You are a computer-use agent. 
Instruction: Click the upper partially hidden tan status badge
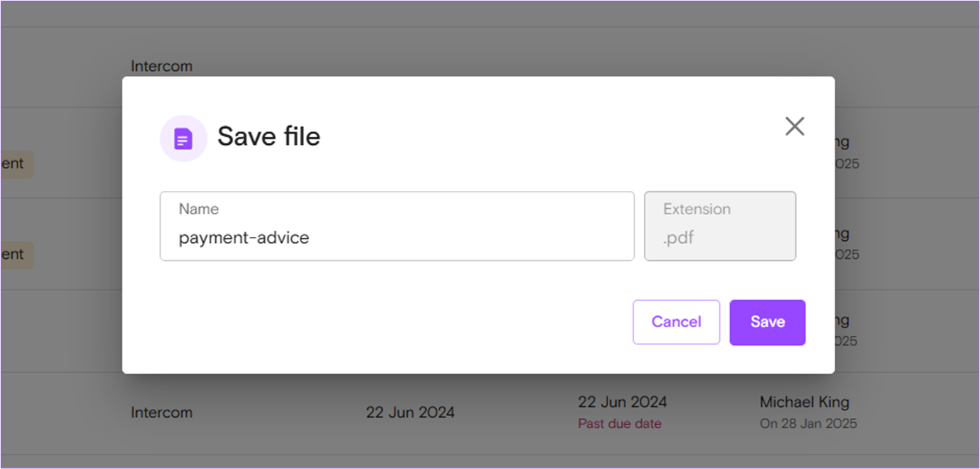17,163
